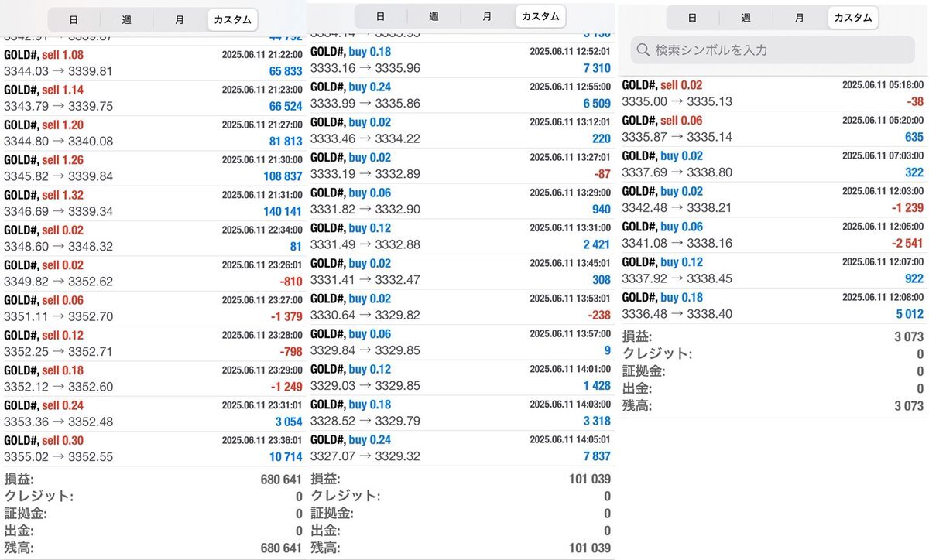Tap the 残高 101 039 balance line
This screenshot has height=560, width=929.
pyautogui.click(x=460, y=548)
